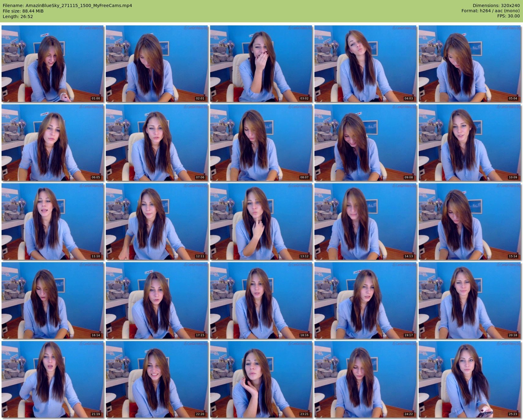Click the 'Length: 26:52' line
Image resolution: width=523 pixels, height=420 pixels.
pyautogui.click(x=18, y=17)
